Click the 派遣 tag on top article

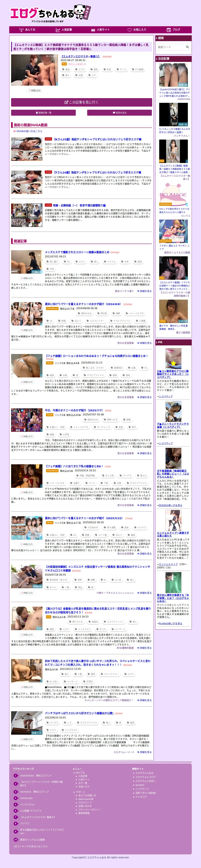click(79, 75)
